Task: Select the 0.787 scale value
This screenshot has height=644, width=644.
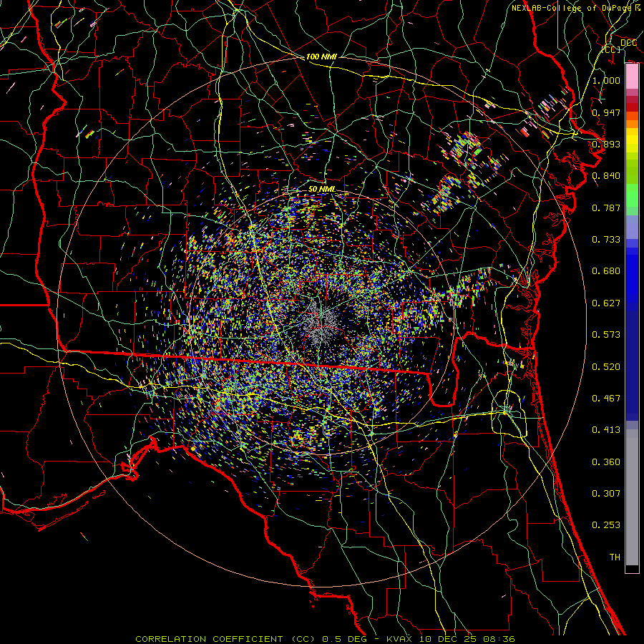Action: [x=606, y=208]
